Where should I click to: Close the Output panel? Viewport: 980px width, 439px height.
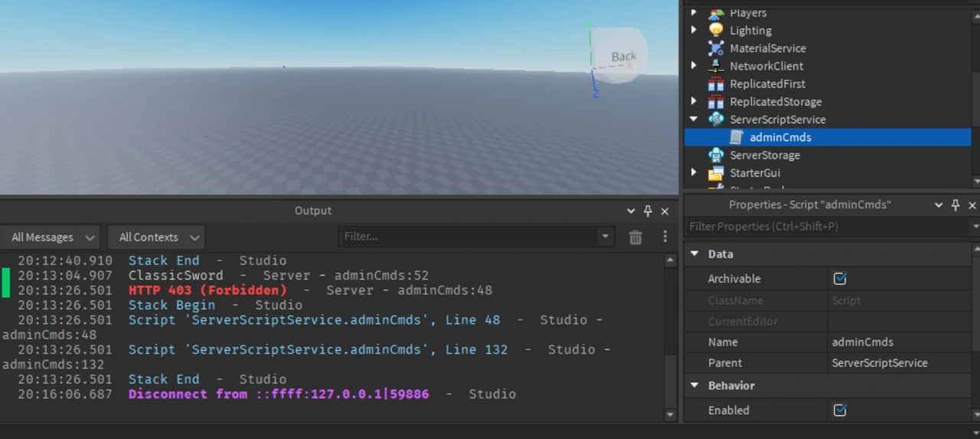pyautogui.click(x=665, y=211)
